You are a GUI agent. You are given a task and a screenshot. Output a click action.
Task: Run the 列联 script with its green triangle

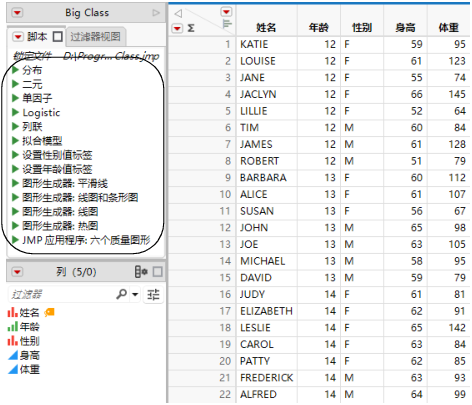pyautogui.click(x=15, y=126)
